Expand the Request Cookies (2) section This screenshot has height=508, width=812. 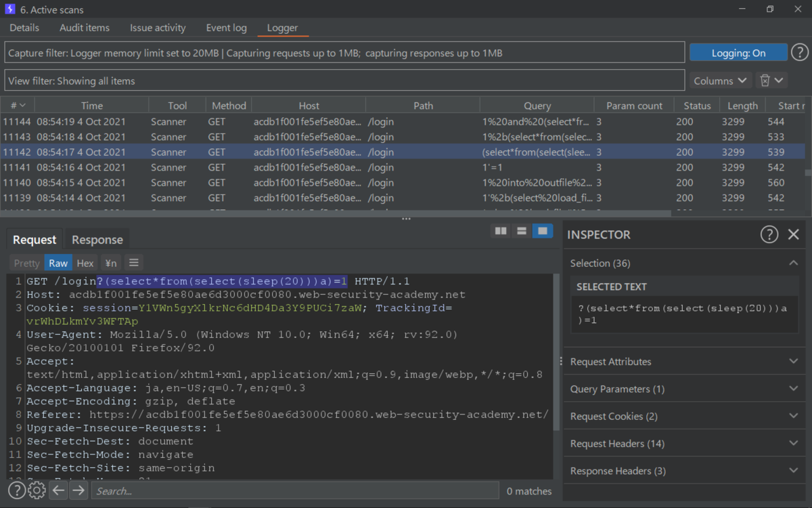(684, 416)
